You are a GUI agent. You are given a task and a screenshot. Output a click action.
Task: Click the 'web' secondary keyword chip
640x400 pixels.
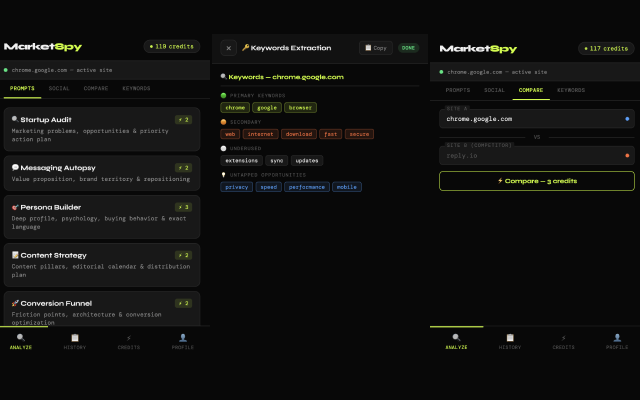click(230, 134)
